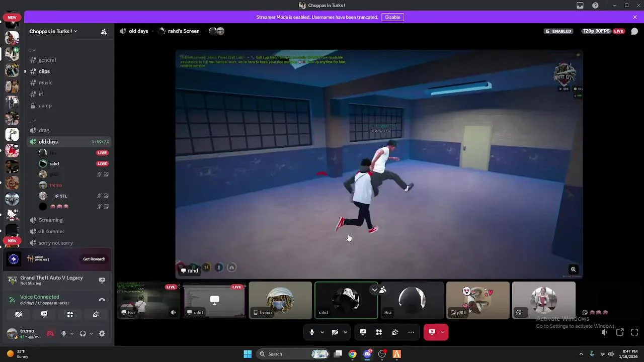Image resolution: width=644 pixels, height=362 pixels.
Task: Toggle camera in the bottom call controls
Action: point(335,332)
